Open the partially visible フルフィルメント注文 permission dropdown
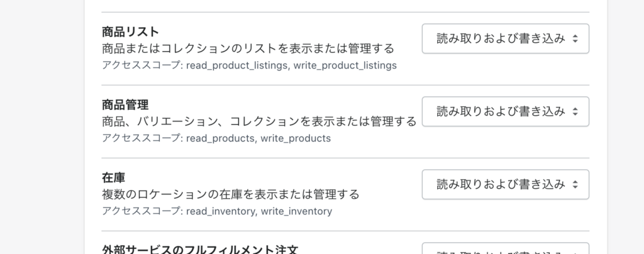This screenshot has width=644, height=254. coord(505,249)
